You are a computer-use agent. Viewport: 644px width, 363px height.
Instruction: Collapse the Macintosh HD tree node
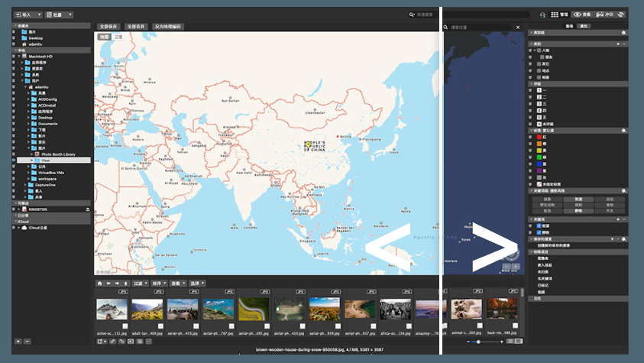19,57
